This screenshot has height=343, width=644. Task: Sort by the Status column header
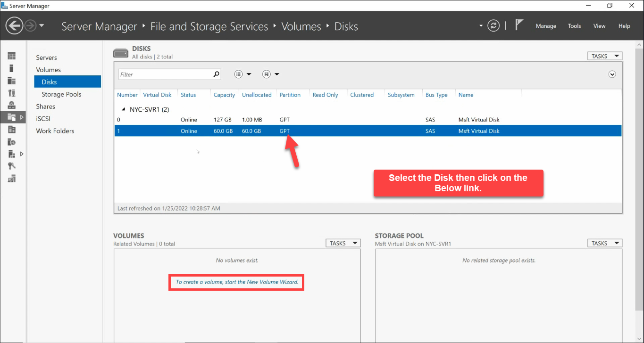pyautogui.click(x=188, y=95)
